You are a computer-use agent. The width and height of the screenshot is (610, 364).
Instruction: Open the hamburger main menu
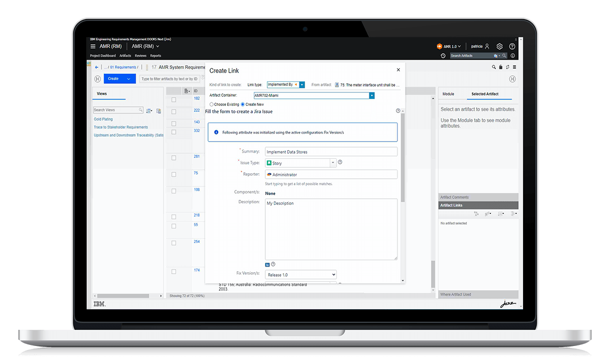93,46
